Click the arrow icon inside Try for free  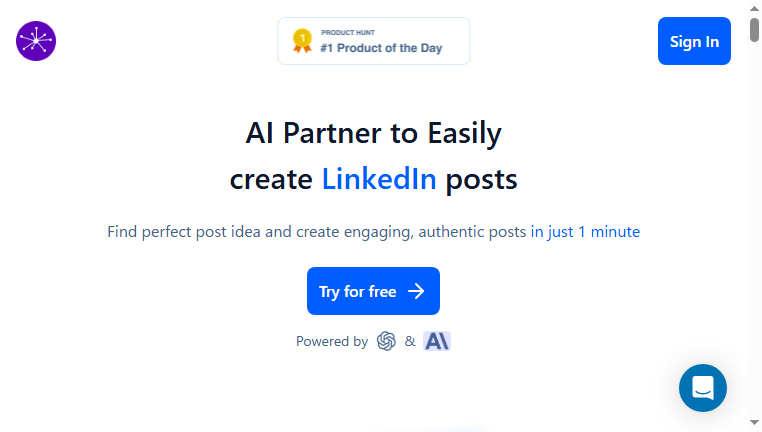(416, 292)
